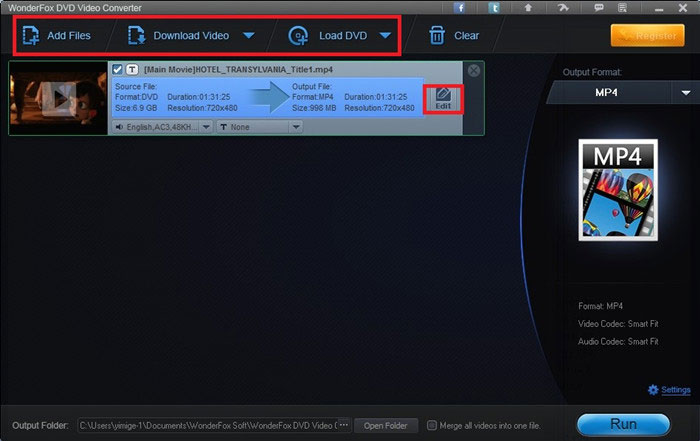Click the 'Size:6.9 GB' source text

[136, 108]
